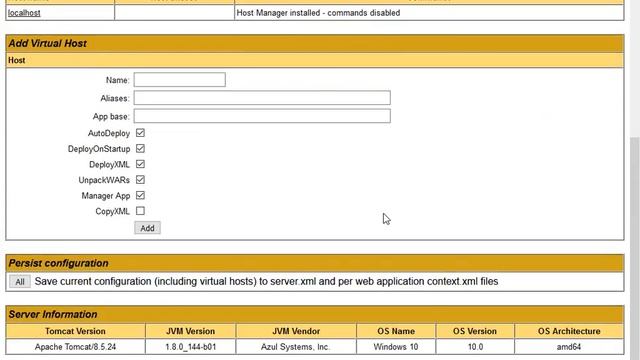The image size is (640, 360).
Task: Click the 'OS Version' column header
Action: point(475,331)
